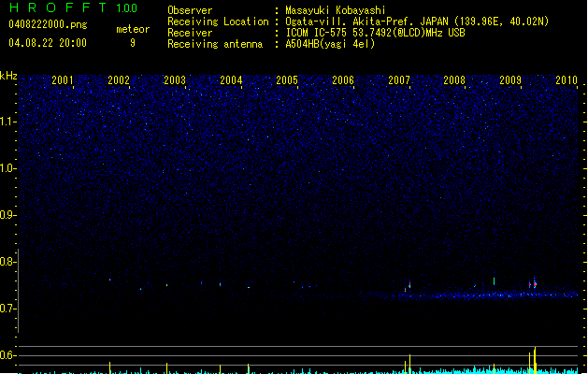Click the 'meteor' label text

point(133,29)
